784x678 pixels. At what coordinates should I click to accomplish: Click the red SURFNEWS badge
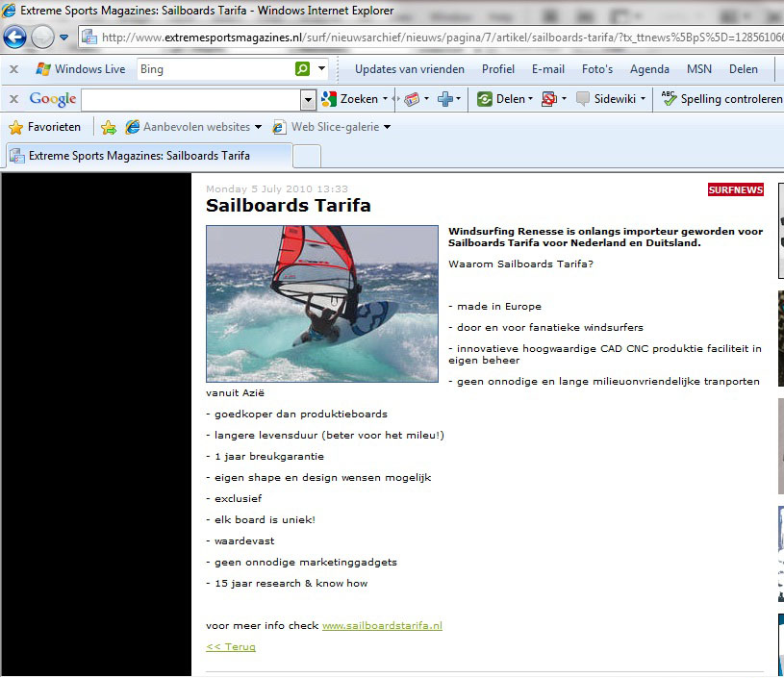(x=736, y=189)
